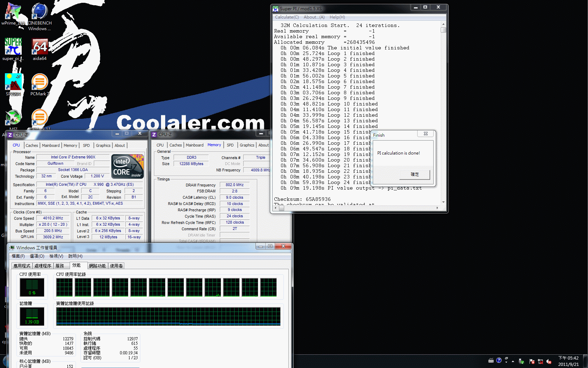
Task: Open Calculate(C) menu in Super PI
Action: (x=287, y=17)
